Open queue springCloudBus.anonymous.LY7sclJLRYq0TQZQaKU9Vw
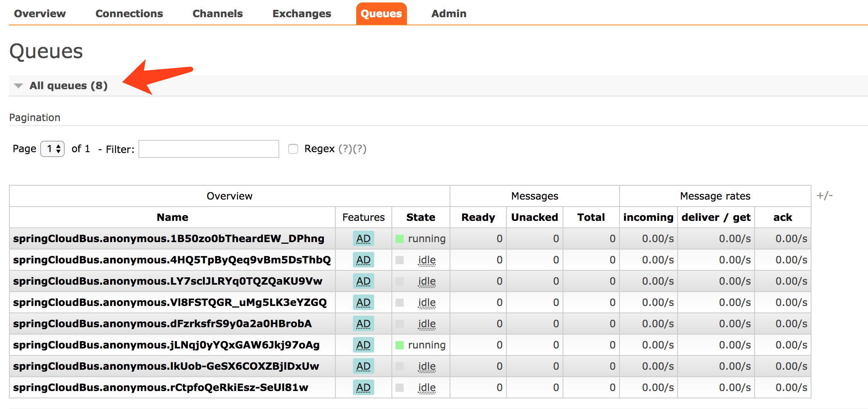 tap(168, 281)
